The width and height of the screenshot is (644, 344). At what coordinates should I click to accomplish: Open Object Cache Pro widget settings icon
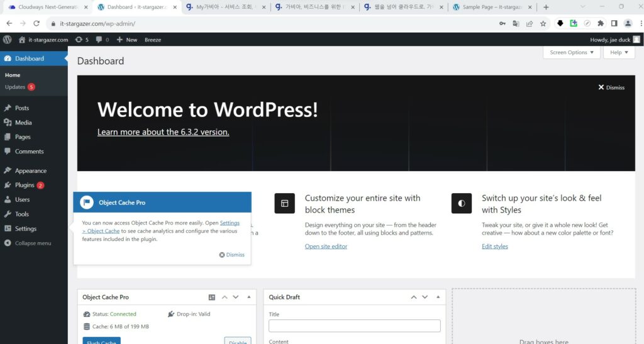[x=212, y=297]
